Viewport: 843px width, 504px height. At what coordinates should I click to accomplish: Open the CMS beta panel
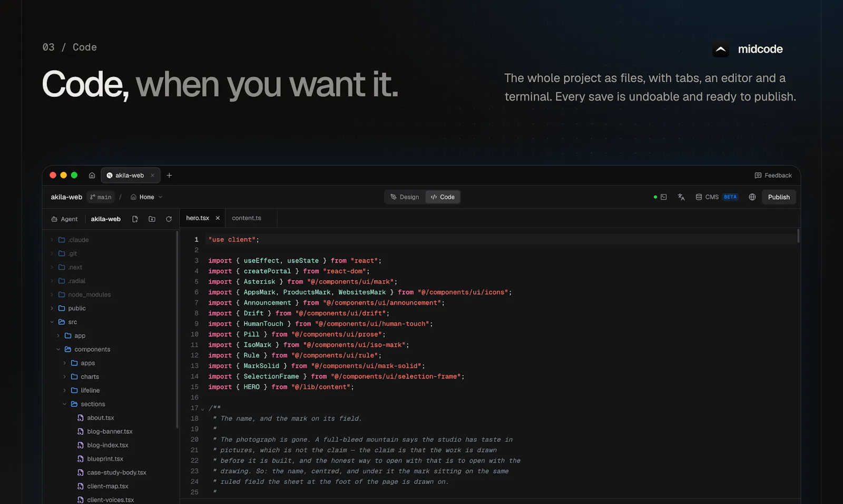(x=717, y=197)
